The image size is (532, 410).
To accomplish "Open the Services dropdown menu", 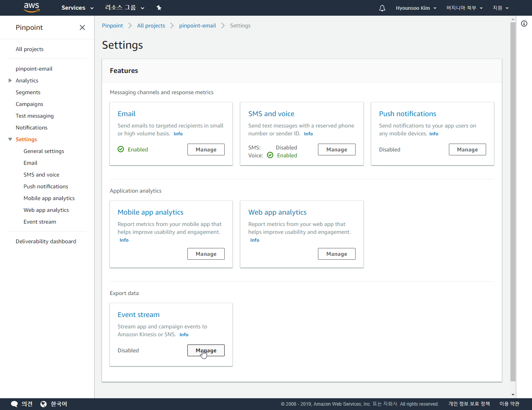I will tap(78, 8).
